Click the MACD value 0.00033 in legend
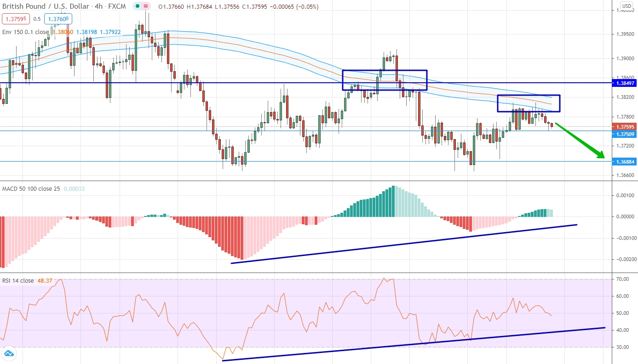 (74, 189)
